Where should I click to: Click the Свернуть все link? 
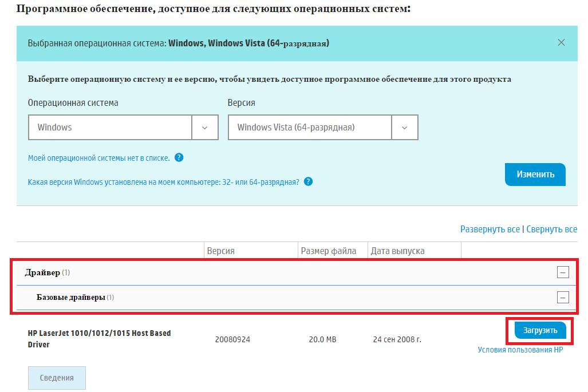(x=551, y=229)
